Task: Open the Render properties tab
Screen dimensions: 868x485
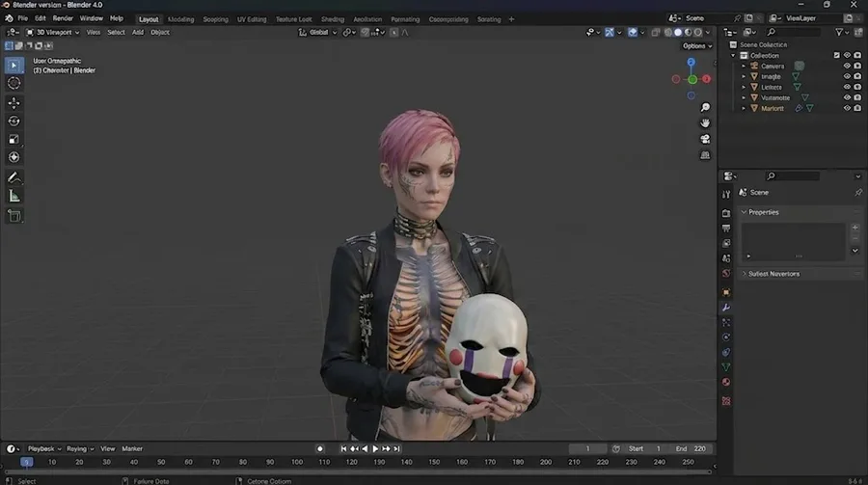Action: [726, 213]
